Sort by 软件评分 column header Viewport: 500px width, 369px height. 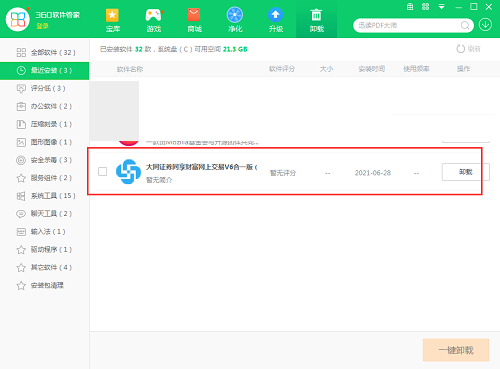coord(282,69)
